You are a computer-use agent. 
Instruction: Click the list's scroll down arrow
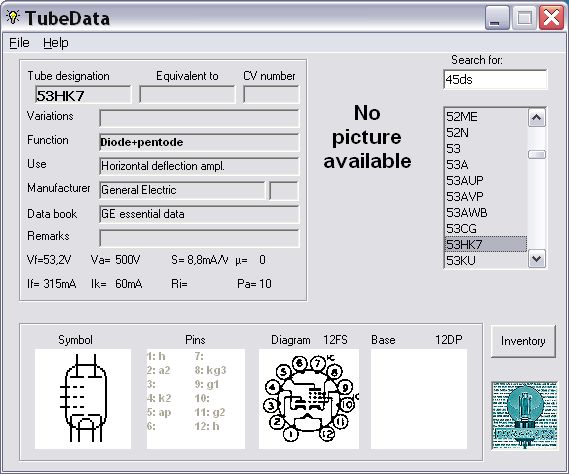537,259
